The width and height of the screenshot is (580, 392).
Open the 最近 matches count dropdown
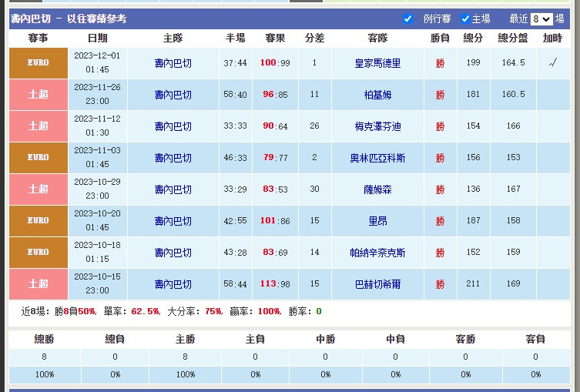pyautogui.click(x=541, y=18)
